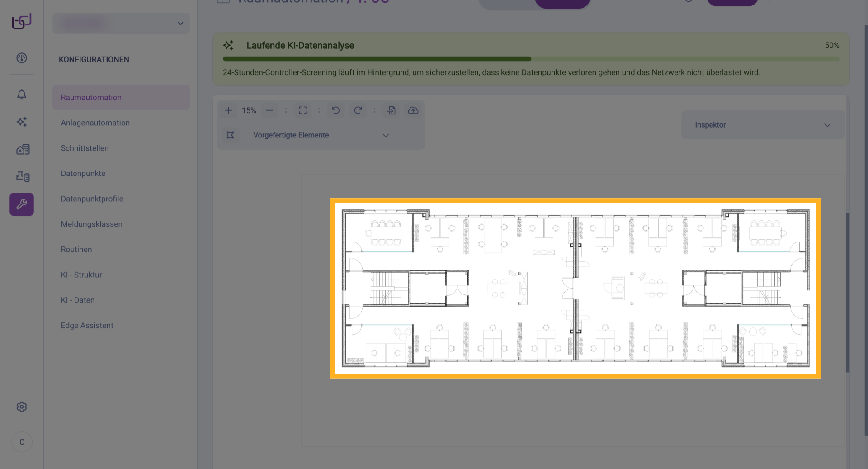The width and height of the screenshot is (868, 469).
Task: Click the KI-Datenanalyse progress bar
Action: pos(530,59)
